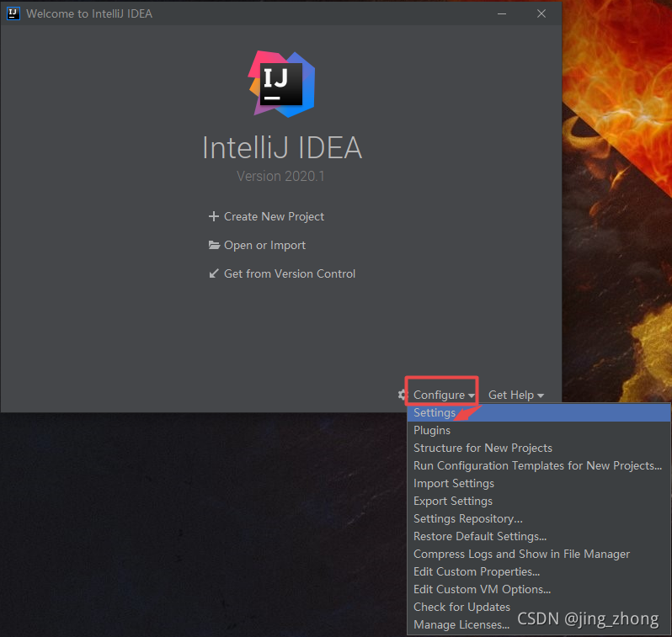Select Compress Logs and Show in File Manager
Image resolution: width=672 pixels, height=637 pixels.
(539, 554)
